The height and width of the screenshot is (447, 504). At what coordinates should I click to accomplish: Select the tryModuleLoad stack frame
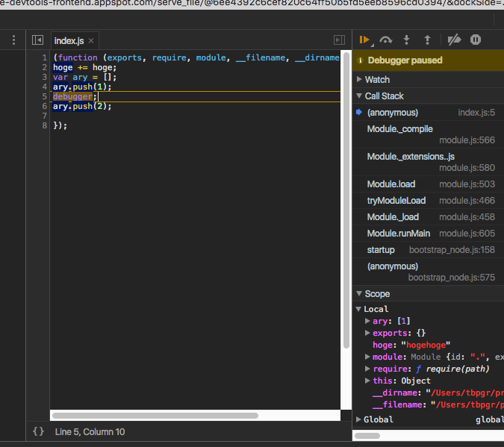pyautogui.click(x=428, y=201)
